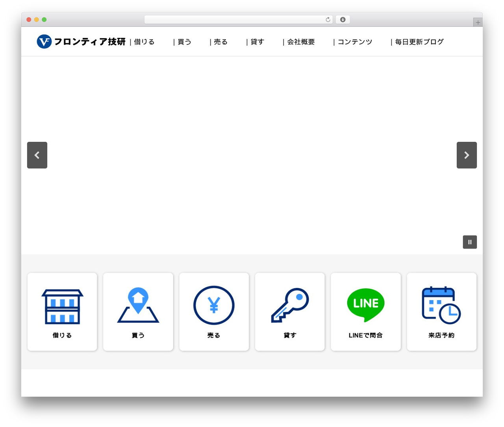The height and width of the screenshot is (427, 504).
Task: Click the yen circle icon for 売る
Action: pos(214,305)
